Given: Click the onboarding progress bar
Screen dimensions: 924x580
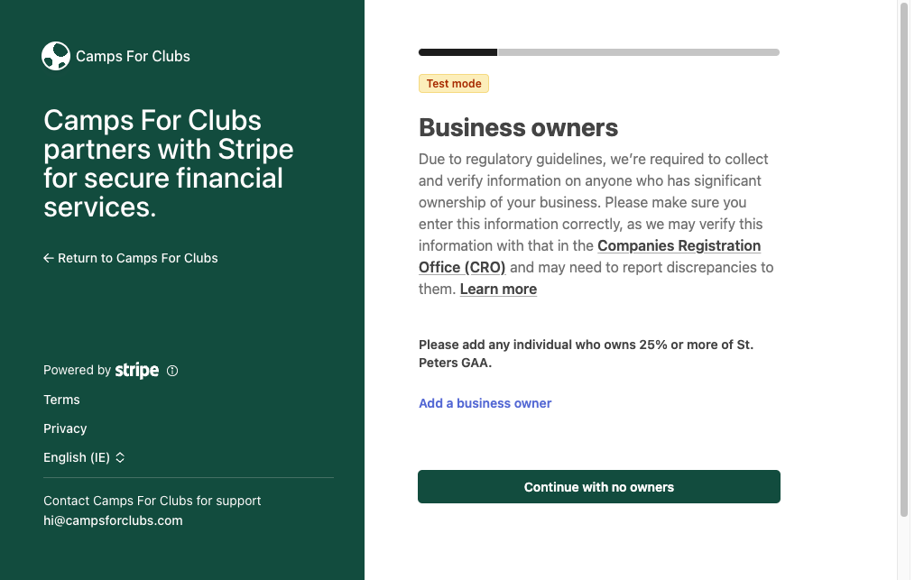Looking at the screenshot, I should 599,52.
